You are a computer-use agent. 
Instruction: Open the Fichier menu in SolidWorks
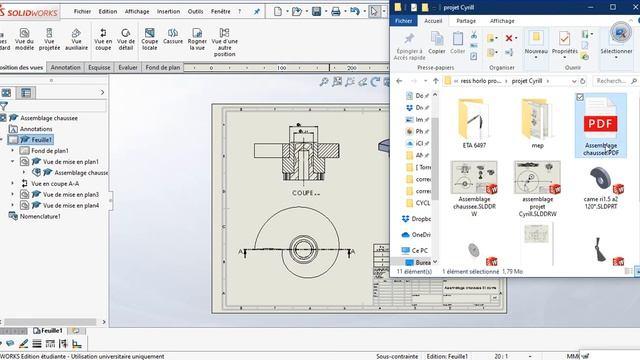click(82, 11)
